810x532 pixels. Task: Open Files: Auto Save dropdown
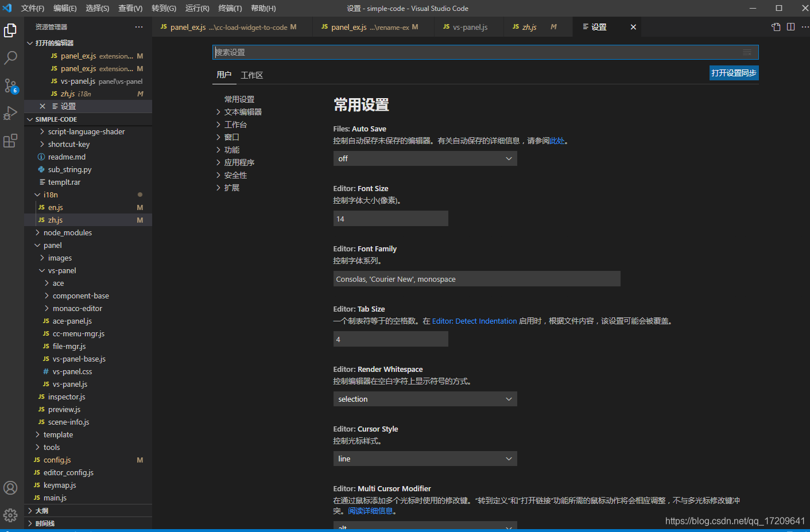click(x=425, y=158)
